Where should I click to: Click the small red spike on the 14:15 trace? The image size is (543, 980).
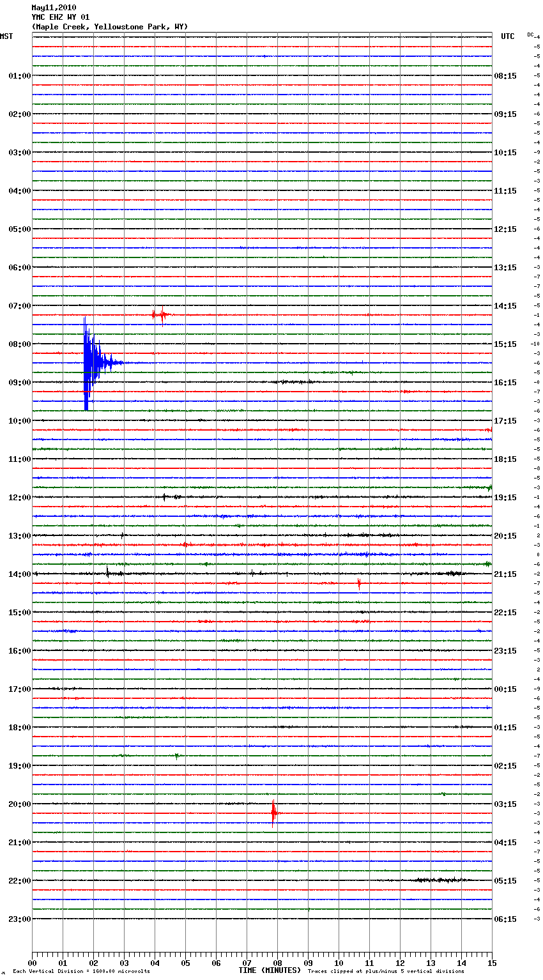[x=359, y=583]
